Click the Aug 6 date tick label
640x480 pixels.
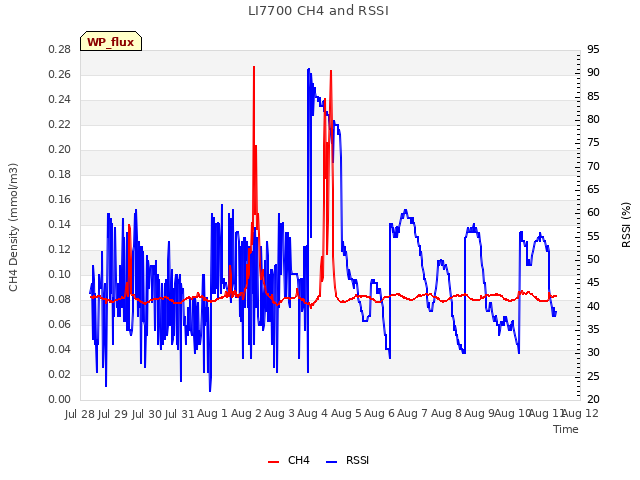(379, 413)
